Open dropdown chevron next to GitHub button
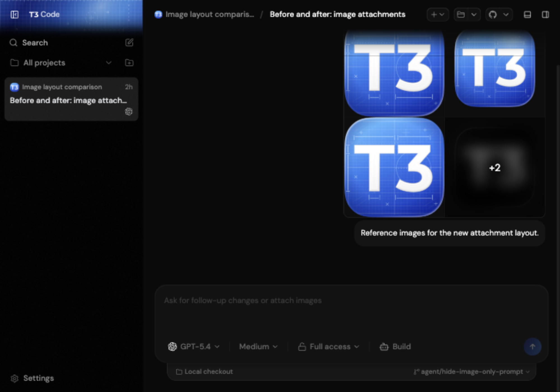The width and height of the screenshot is (560, 392). 506,14
